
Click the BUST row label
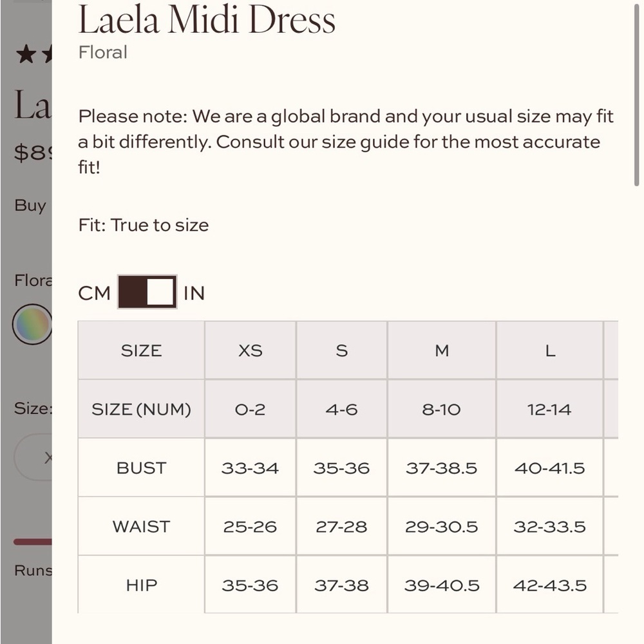point(140,468)
